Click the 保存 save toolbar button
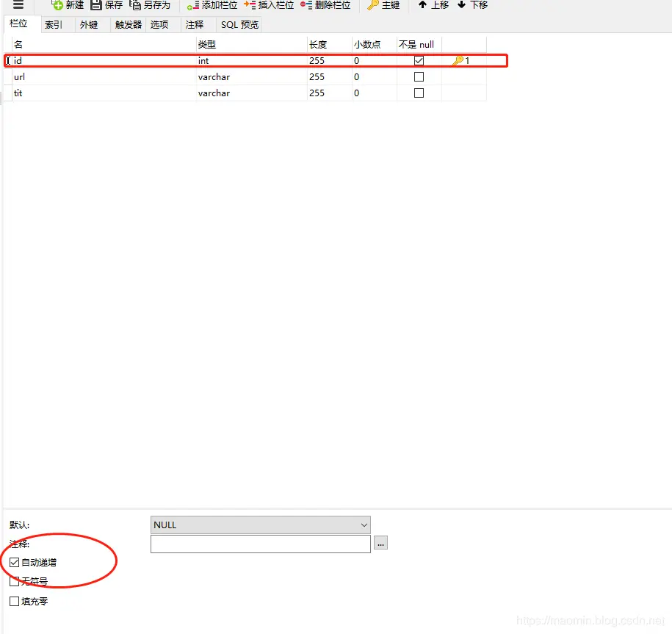The width and height of the screenshot is (672, 634). 106,5
